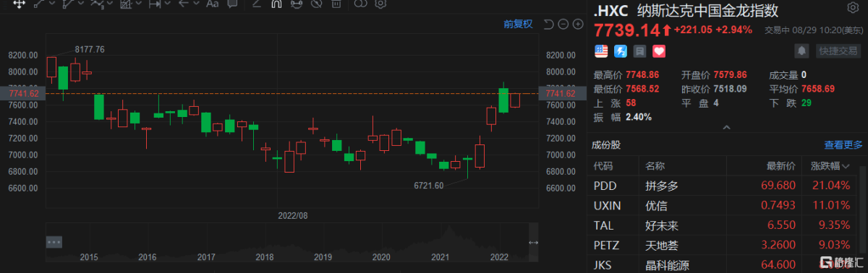The width and height of the screenshot is (868, 273).
Task: Zoom in chart with plus icon
Action: pos(578,24)
